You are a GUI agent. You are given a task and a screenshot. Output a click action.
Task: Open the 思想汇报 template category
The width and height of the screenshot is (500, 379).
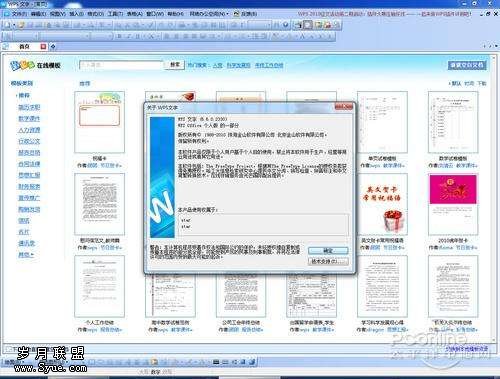(x=29, y=175)
